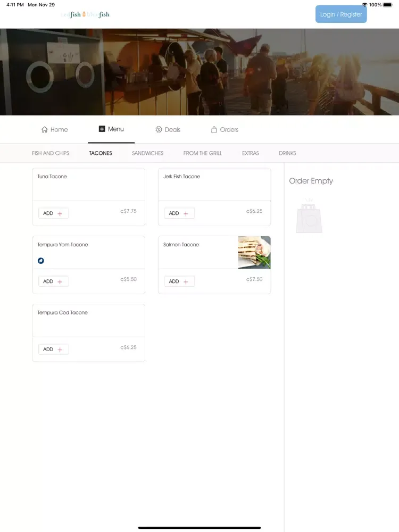This screenshot has height=532, width=399.
Task: Add Tempura Yam Tacone to order
Action: pyautogui.click(x=53, y=281)
